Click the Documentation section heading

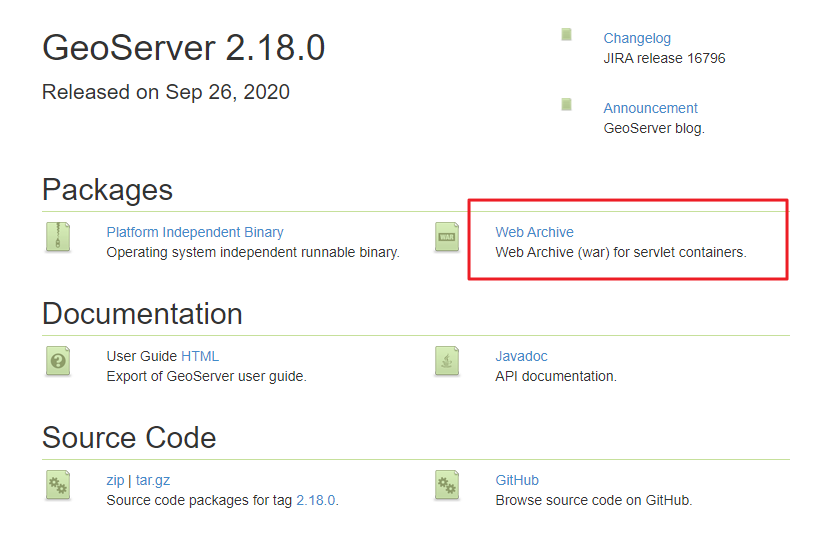(142, 313)
